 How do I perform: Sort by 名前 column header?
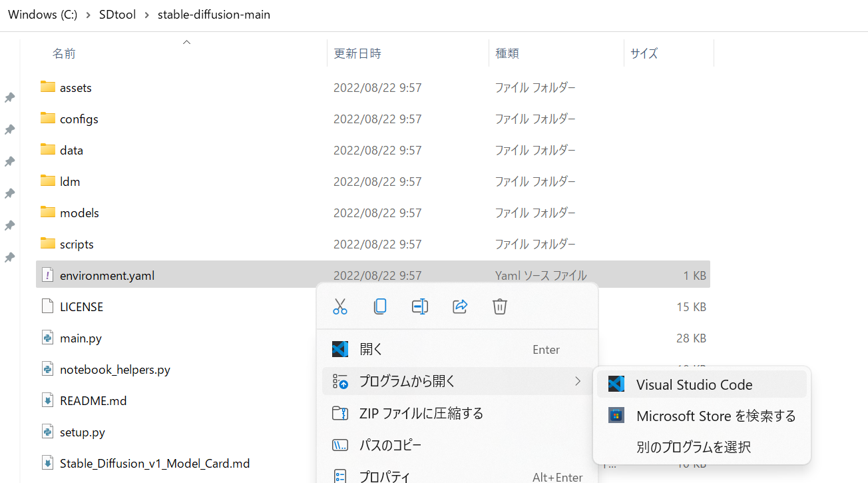pyautogui.click(x=65, y=54)
